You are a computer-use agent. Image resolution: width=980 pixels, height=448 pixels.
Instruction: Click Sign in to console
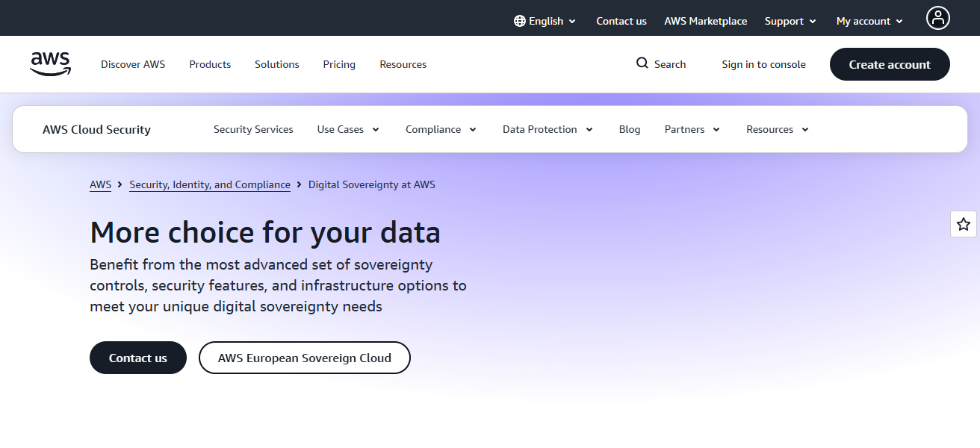click(x=763, y=64)
